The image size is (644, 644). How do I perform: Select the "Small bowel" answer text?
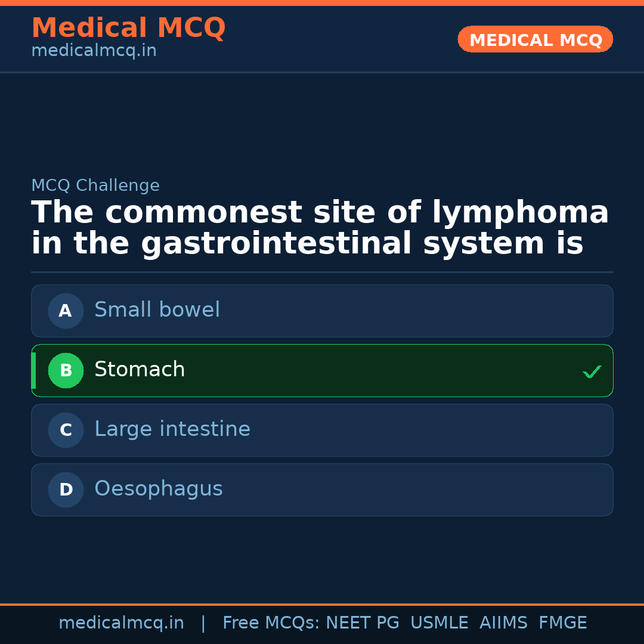coord(157,310)
